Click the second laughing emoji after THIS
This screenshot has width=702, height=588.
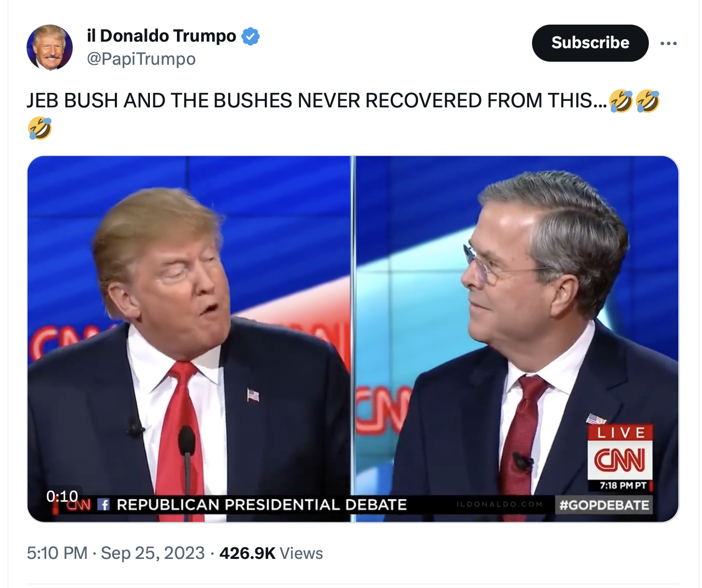pos(647,101)
